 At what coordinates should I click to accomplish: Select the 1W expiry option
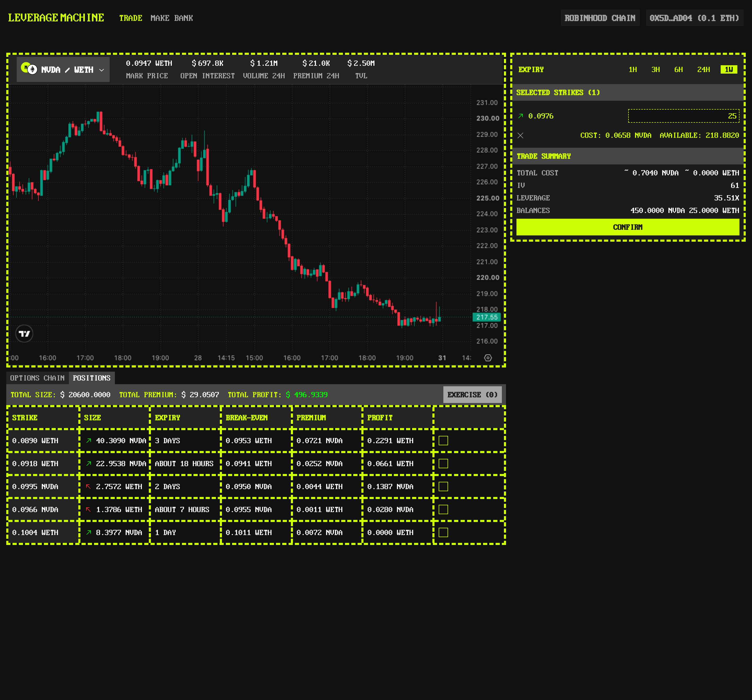click(x=729, y=70)
